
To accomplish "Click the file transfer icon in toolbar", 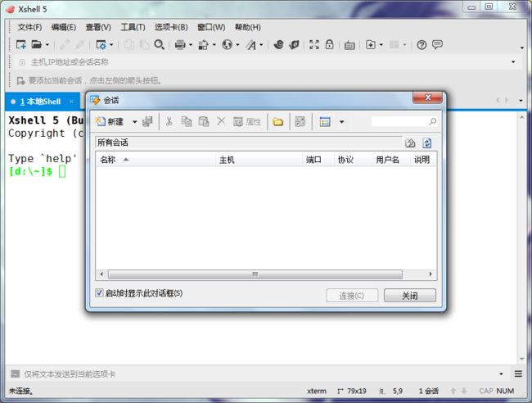I will tap(203, 44).
